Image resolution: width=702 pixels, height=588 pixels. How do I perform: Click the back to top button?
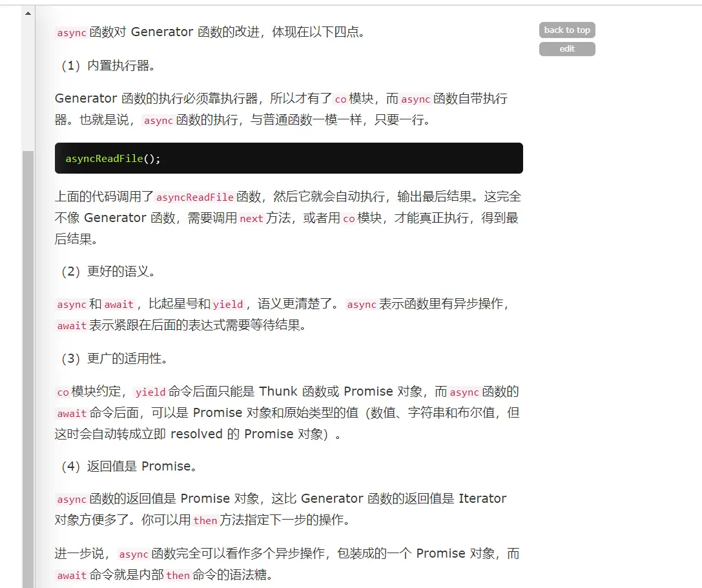567,30
